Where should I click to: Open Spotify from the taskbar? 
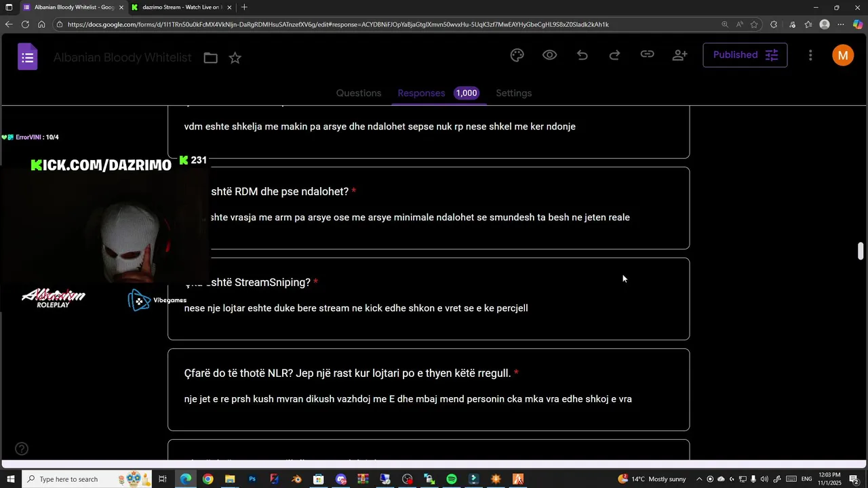(452, 479)
